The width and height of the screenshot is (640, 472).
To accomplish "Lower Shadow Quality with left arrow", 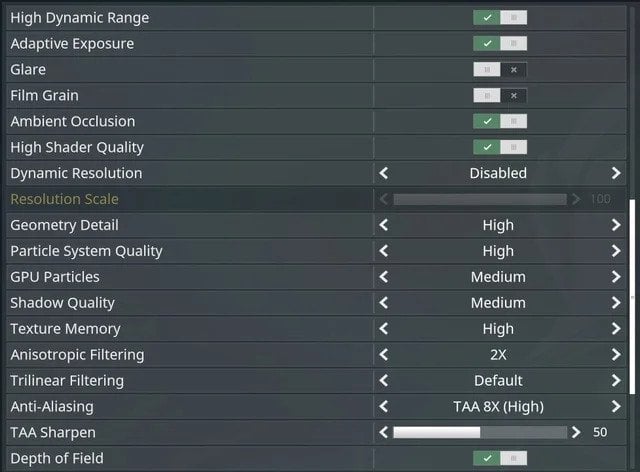I will [x=384, y=303].
